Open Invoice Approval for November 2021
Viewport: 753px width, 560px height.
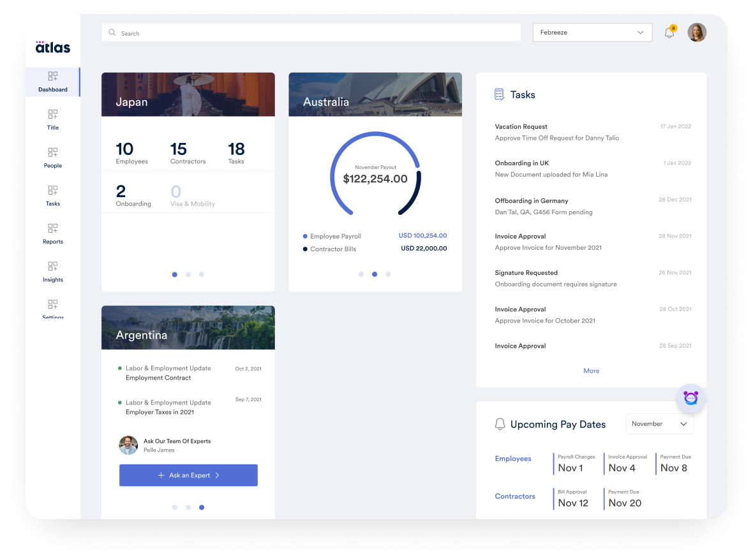[593, 242]
